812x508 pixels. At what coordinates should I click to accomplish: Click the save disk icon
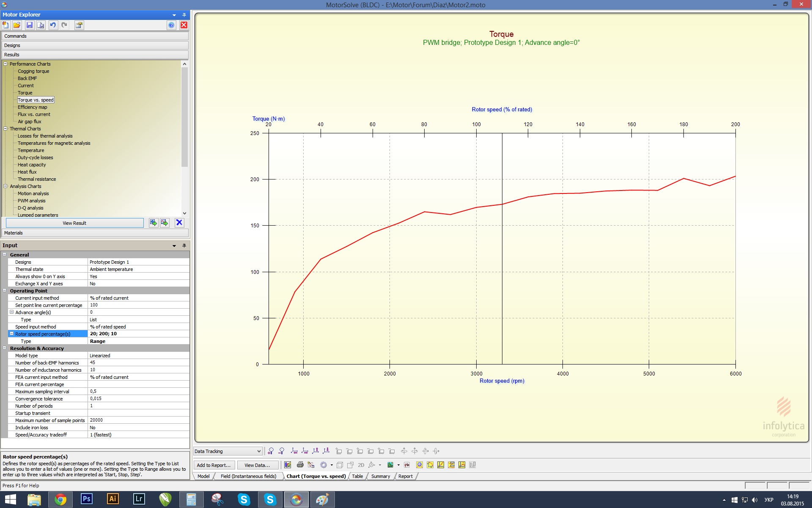30,25
